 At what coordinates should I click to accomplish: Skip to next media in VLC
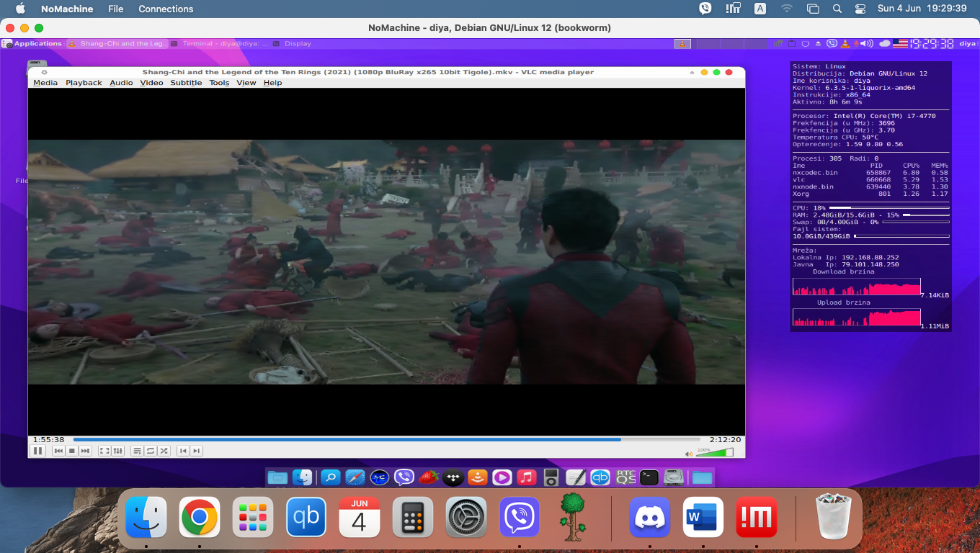coord(85,451)
